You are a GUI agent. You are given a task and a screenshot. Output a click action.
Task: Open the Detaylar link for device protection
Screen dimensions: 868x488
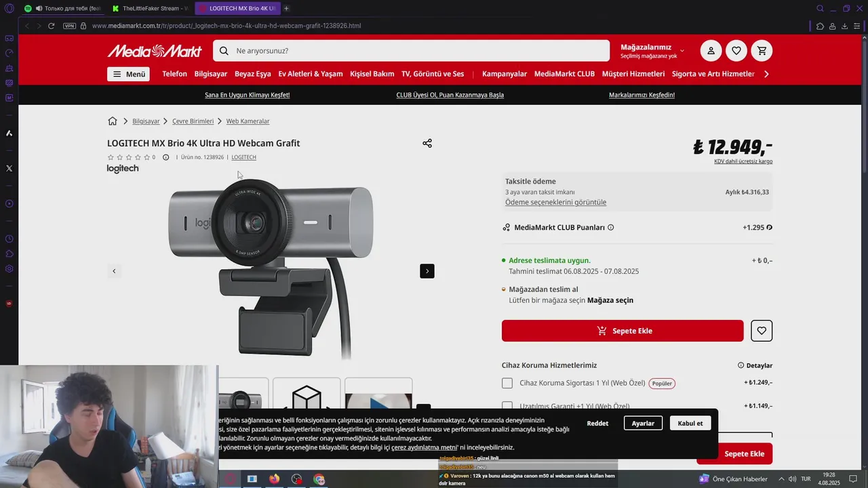(x=755, y=365)
